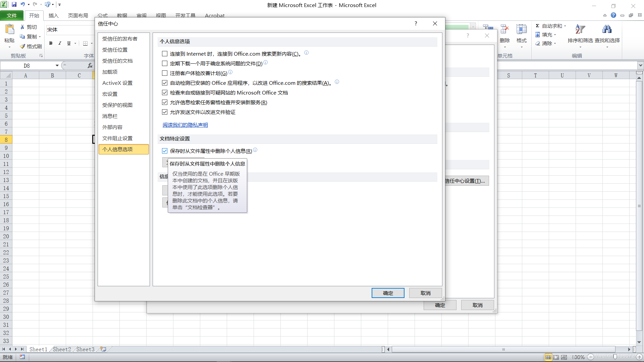Open the Underline style dropdown arrow
This screenshot has height=362, width=644.
[75, 43]
